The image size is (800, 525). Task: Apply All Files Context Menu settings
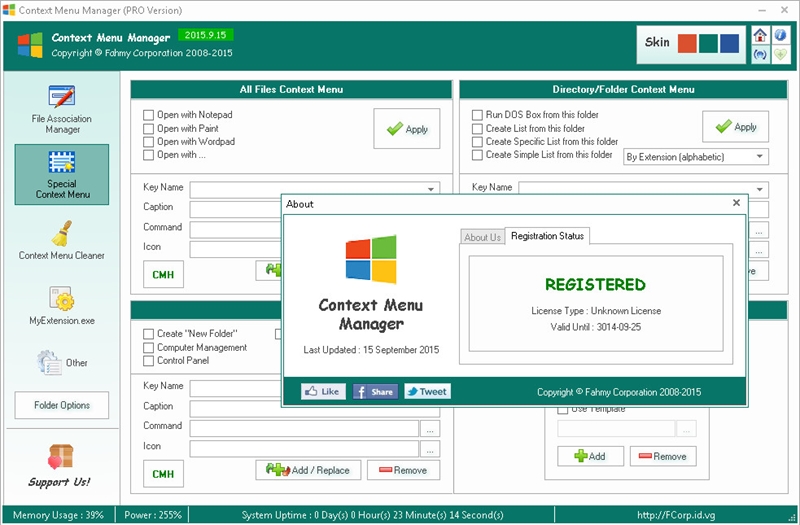pyautogui.click(x=407, y=129)
